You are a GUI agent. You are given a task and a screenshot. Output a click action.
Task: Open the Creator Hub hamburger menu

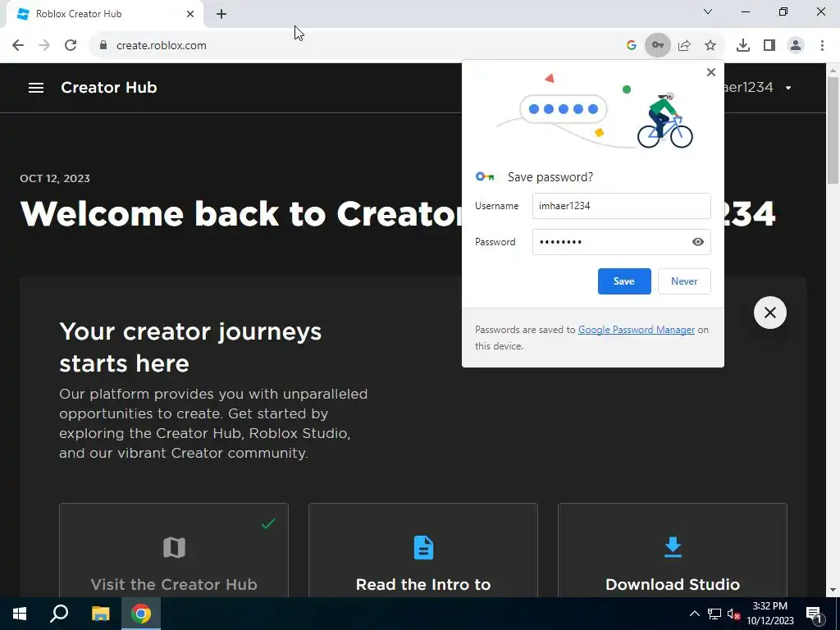tap(36, 87)
